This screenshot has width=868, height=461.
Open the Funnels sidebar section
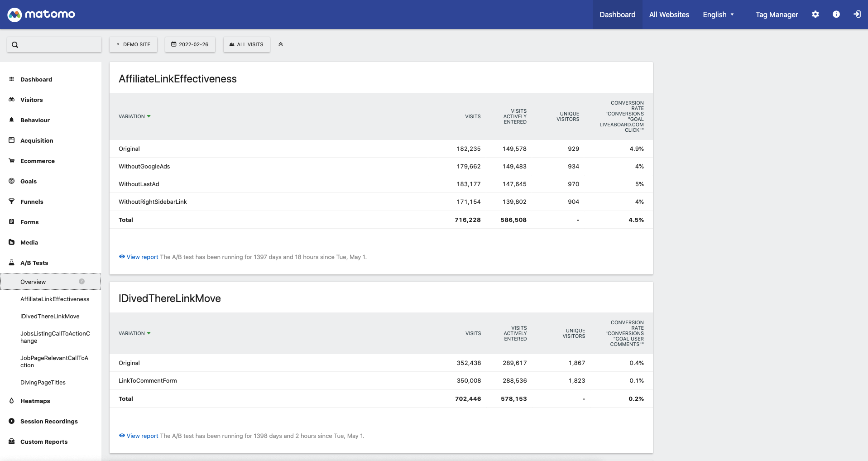[32, 202]
